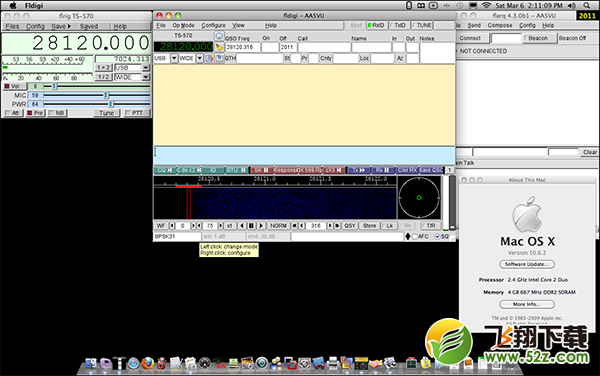600x376 pixels.
Task: Click Software Update in About This Mac
Action: (527, 264)
